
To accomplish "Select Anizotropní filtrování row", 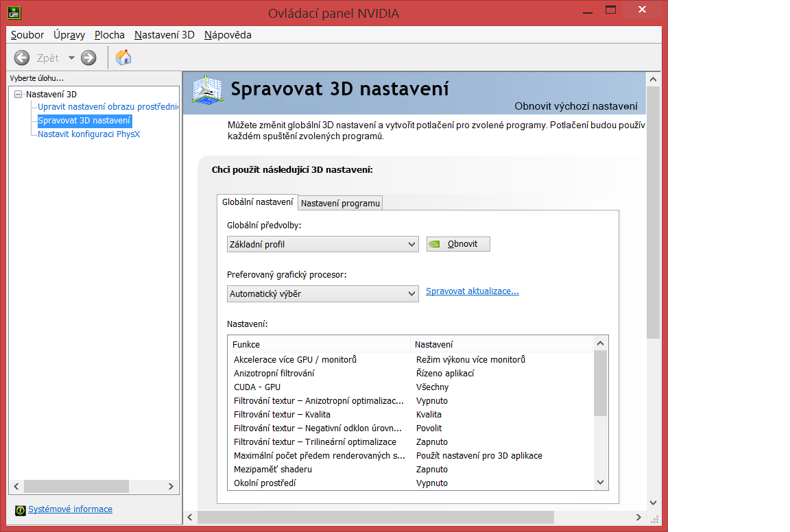I will [411, 374].
